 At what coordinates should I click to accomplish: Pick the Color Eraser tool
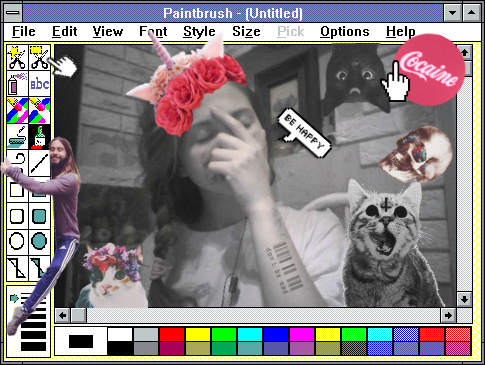pos(17,110)
